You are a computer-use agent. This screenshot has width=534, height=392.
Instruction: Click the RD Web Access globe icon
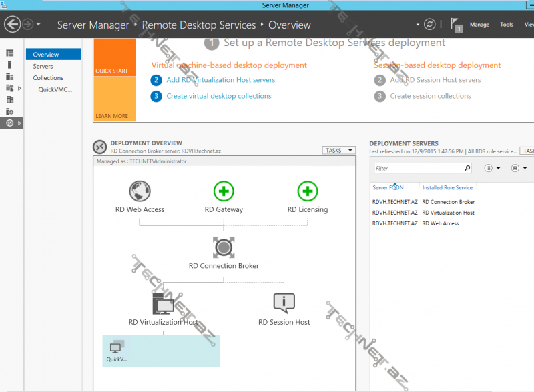click(x=140, y=191)
